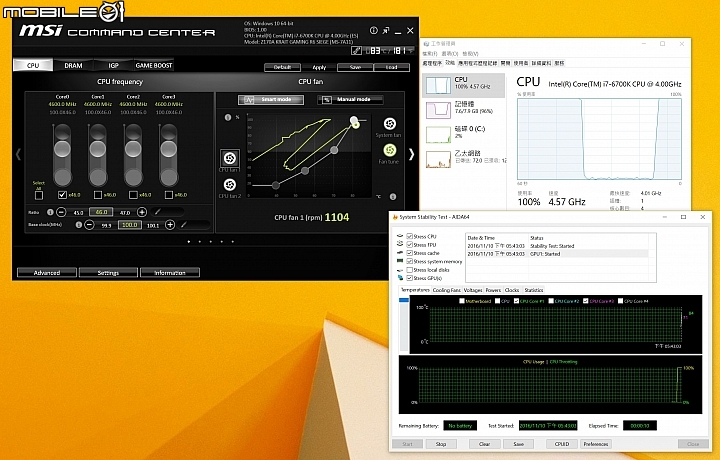The width and height of the screenshot is (720, 460).
Task: Switch to Voltages tab in AIDA64
Action: 473,290
